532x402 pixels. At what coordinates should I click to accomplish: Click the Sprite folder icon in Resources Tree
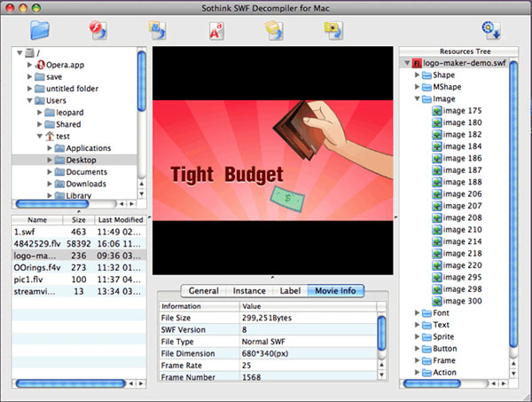coord(426,337)
